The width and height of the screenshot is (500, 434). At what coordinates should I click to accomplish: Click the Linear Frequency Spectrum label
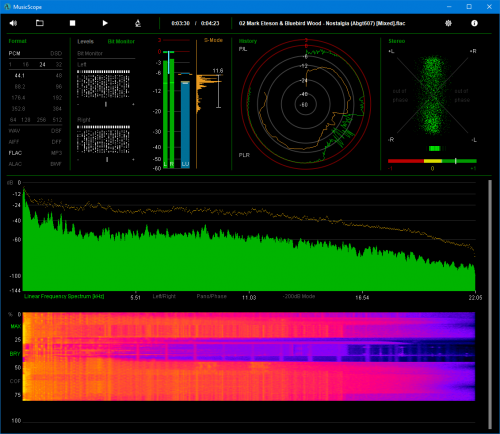click(64, 296)
